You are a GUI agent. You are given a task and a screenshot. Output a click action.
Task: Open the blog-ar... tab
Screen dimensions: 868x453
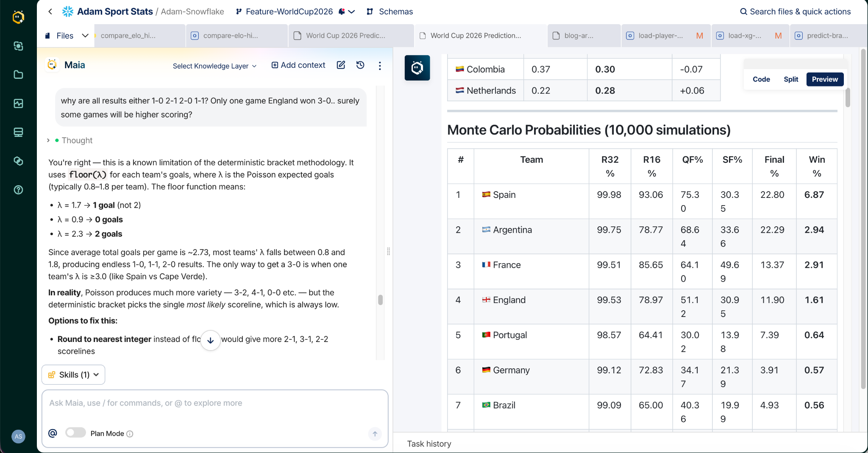[584, 36]
